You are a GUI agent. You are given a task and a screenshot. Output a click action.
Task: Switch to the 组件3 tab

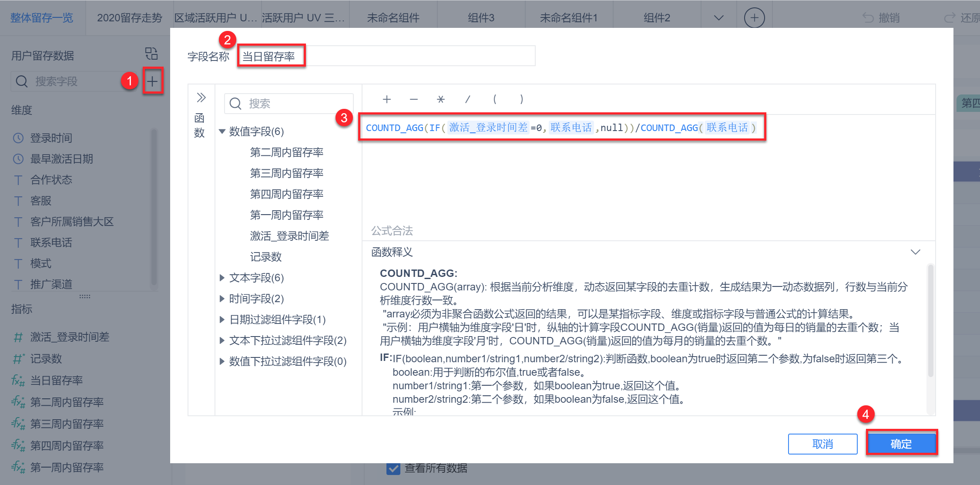[481, 18]
